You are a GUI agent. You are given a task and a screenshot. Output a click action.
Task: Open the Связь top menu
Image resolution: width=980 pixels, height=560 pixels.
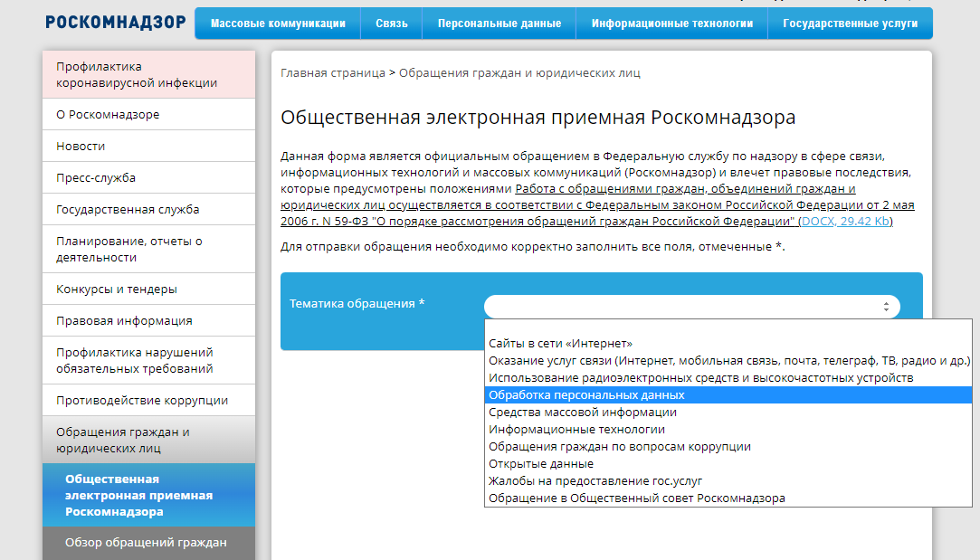pos(391,24)
